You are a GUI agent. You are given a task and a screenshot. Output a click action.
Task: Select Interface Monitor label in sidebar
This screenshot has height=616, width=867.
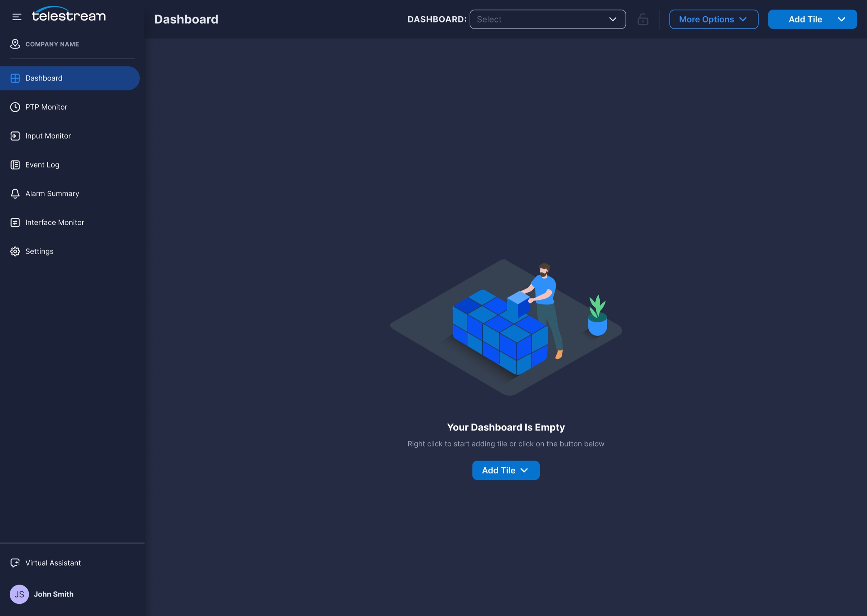click(x=55, y=222)
